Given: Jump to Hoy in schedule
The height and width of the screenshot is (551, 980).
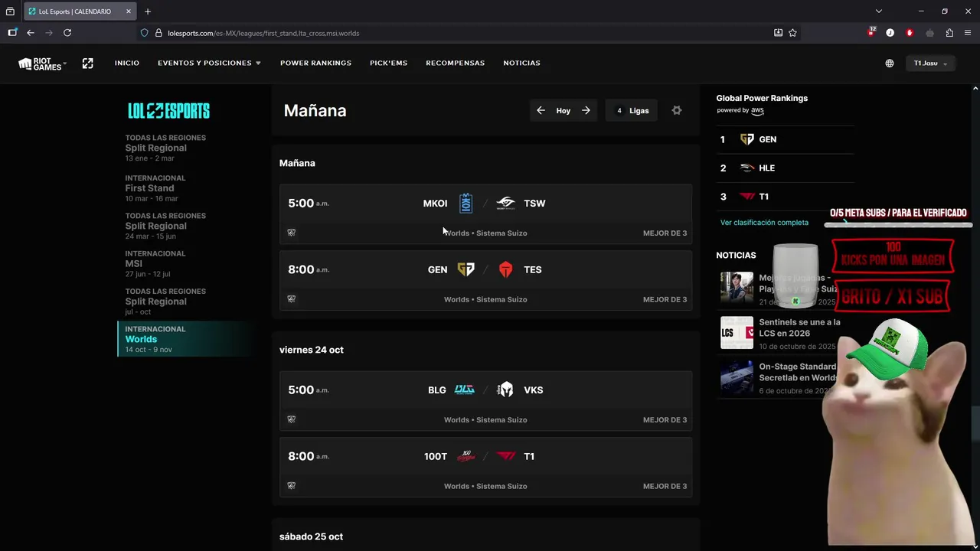Looking at the screenshot, I should coord(563,111).
